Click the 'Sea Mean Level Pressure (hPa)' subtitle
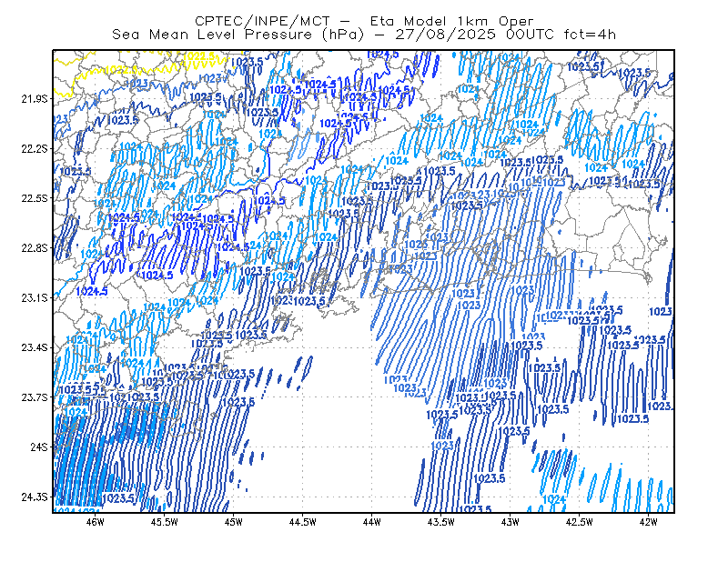728x562 pixels. coord(238,35)
